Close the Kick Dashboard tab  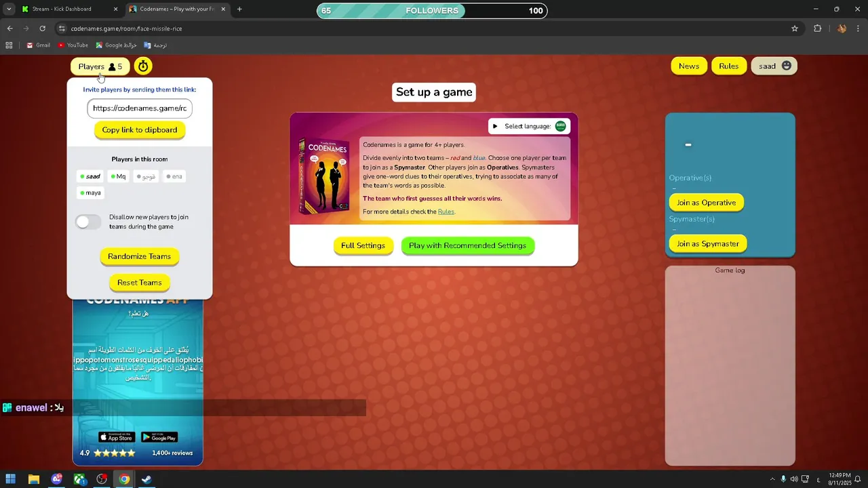115,9
